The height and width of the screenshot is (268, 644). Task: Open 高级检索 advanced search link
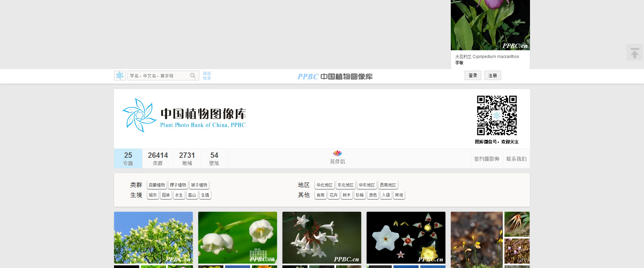(207, 76)
